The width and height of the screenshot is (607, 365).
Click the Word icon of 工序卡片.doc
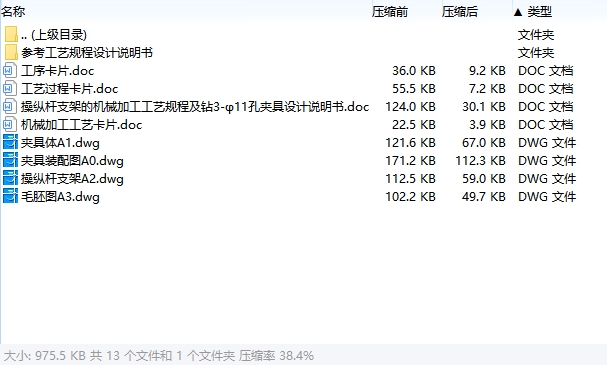[10, 70]
